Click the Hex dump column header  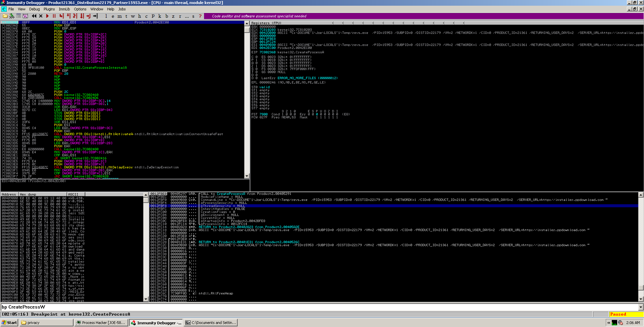tap(43, 194)
